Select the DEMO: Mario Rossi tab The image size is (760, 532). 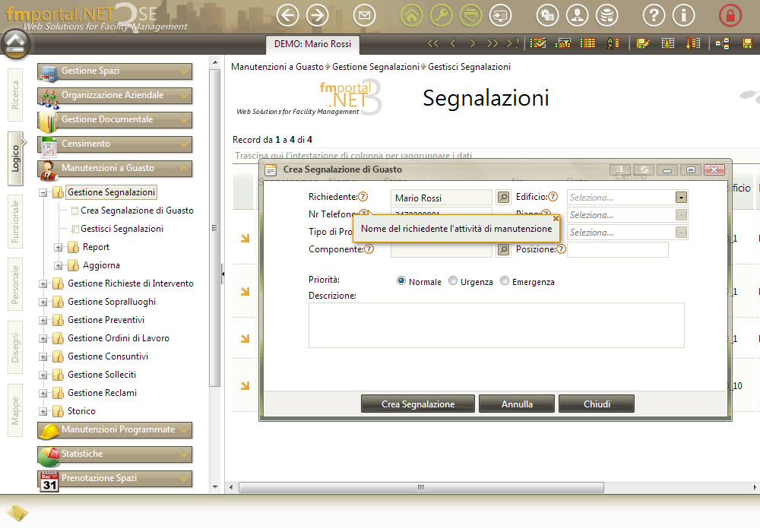point(312,44)
